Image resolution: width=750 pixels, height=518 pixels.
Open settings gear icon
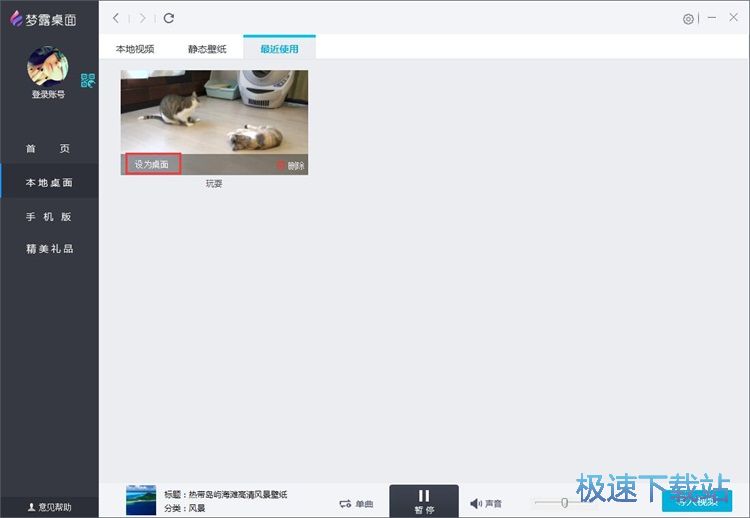688,19
